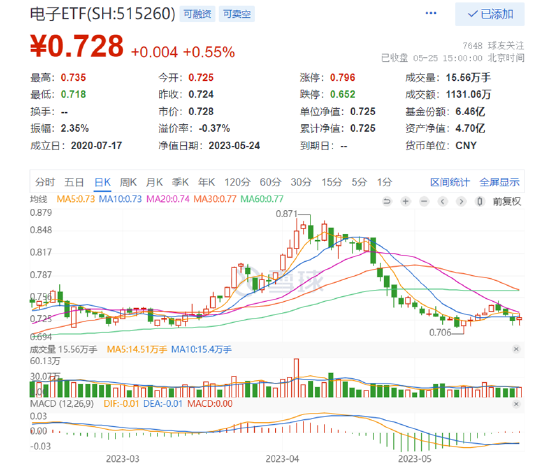Click the zoom-in plus icon on chart
The width and height of the screenshot is (550, 470).
(405, 201)
